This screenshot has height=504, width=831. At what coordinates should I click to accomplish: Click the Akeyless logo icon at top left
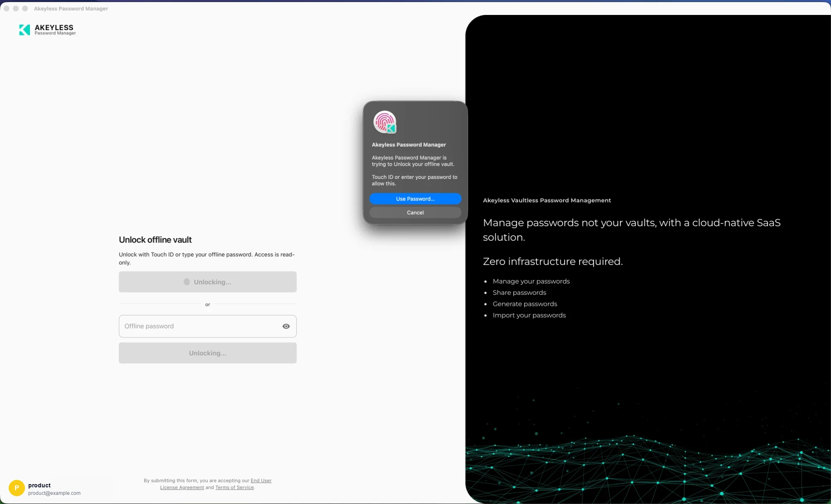pyautogui.click(x=25, y=29)
